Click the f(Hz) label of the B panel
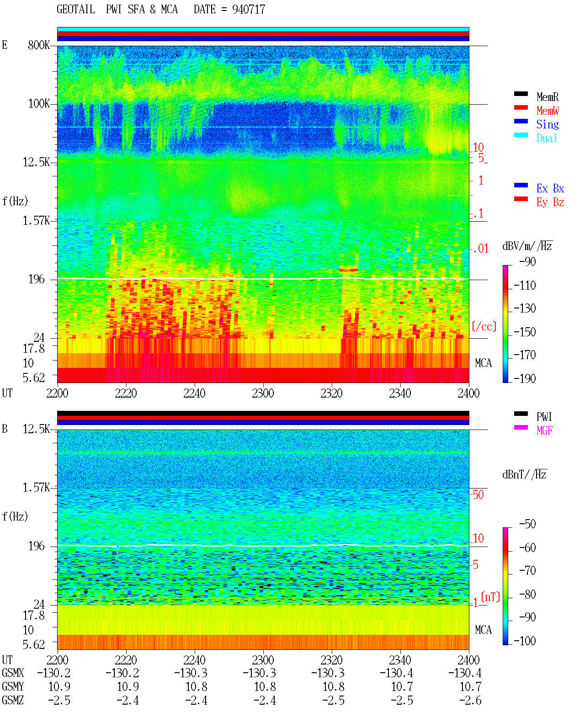 pyautogui.click(x=15, y=516)
